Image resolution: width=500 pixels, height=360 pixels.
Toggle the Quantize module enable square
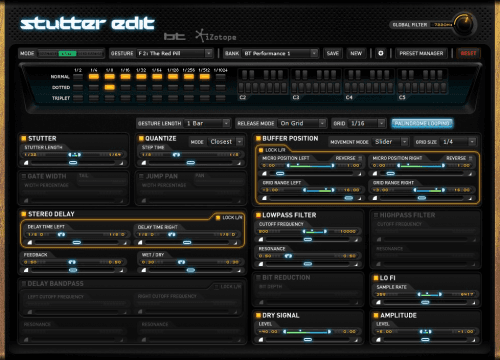(x=141, y=138)
